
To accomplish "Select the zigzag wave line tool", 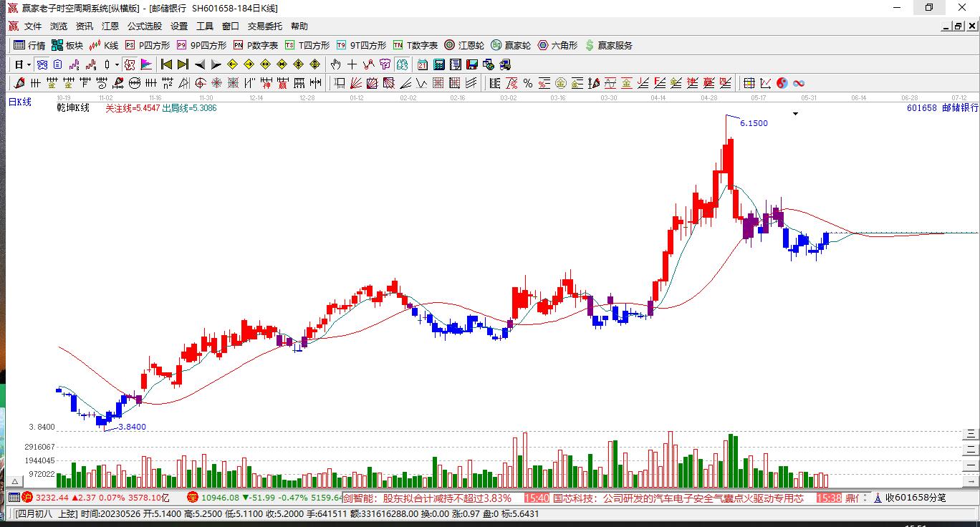I will [x=421, y=83].
